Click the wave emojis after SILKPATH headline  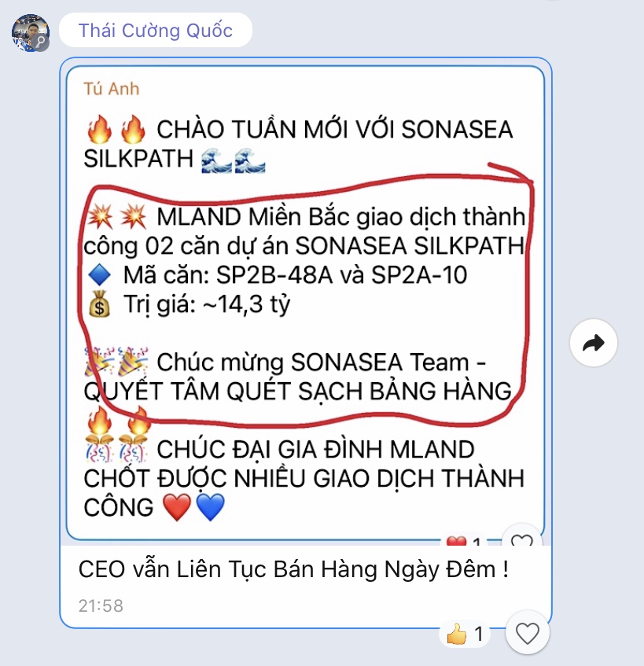click(x=234, y=160)
